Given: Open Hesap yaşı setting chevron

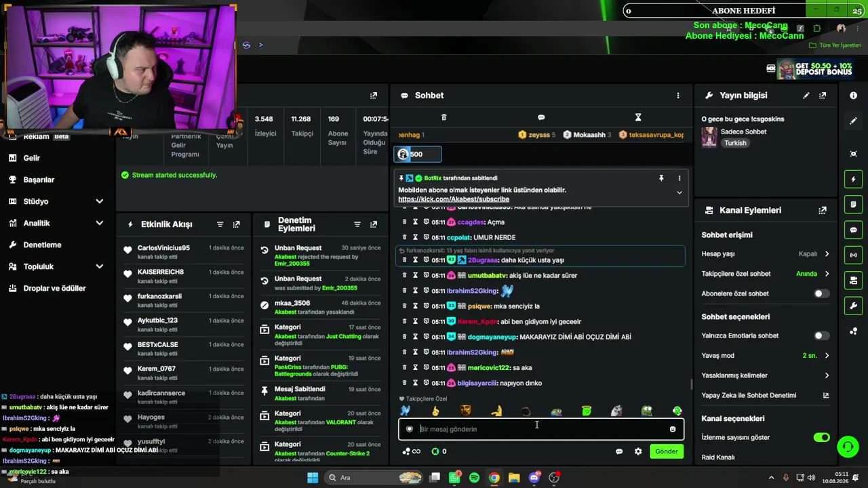Looking at the screenshot, I should click(x=827, y=254).
